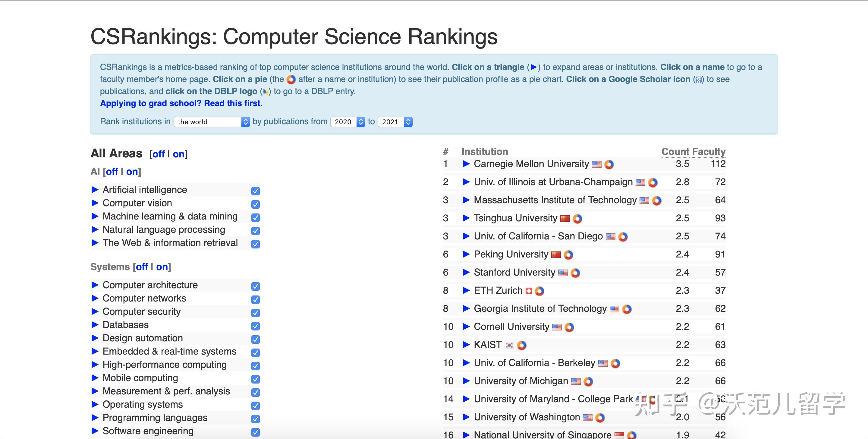Open Peking University's pie chart icon
This screenshot has width=868, height=439.
pyautogui.click(x=568, y=255)
